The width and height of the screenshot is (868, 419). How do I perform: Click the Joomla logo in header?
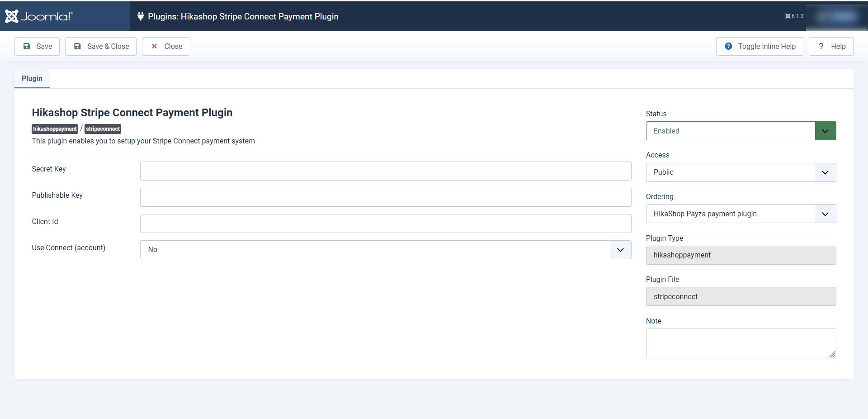[x=38, y=16]
